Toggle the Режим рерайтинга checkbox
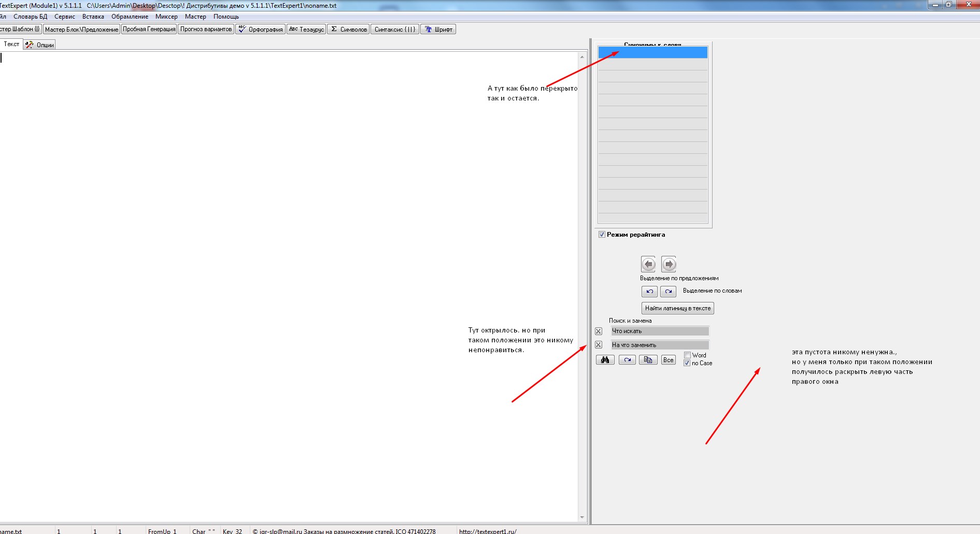The width and height of the screenshot is (980, 534). 602,235
